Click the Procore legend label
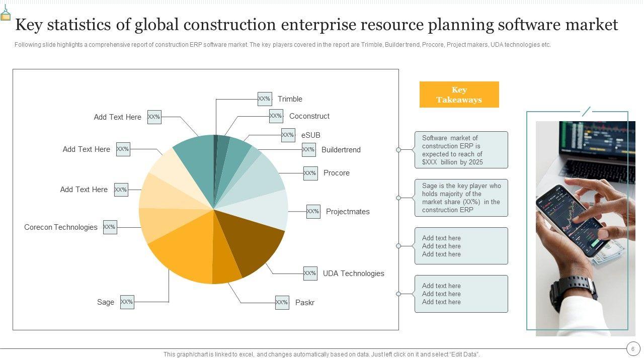644x362 pixels. pyautogui.click(x=336, y=173)
